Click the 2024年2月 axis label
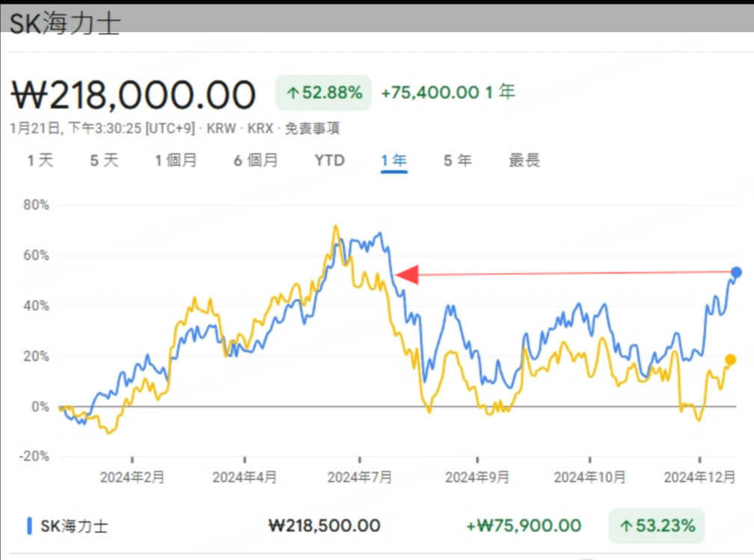The height and width of the screenshot is (560, 754). tap(132, 477)
